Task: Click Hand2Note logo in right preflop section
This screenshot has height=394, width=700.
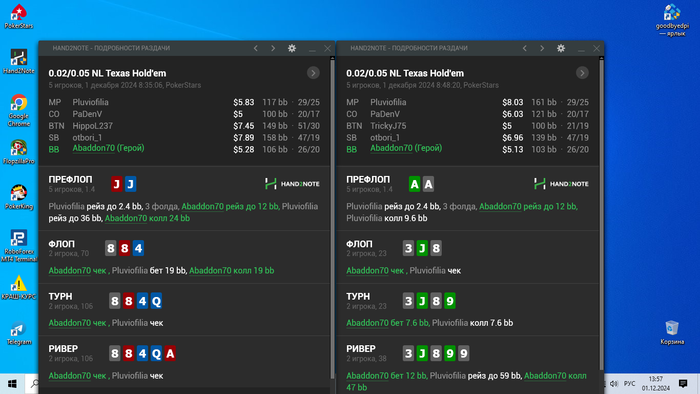Action: coord(561,183)
